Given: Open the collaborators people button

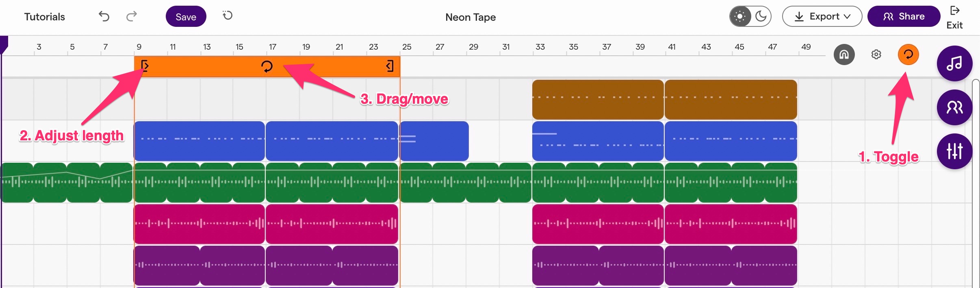Looking at the screenshot, I should coord(954,107).
